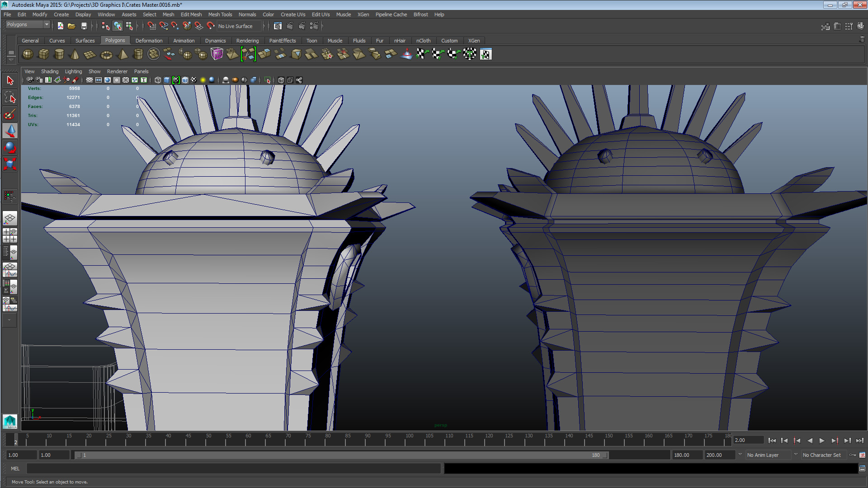Open the Script Editor icon

tap(862, 469)
